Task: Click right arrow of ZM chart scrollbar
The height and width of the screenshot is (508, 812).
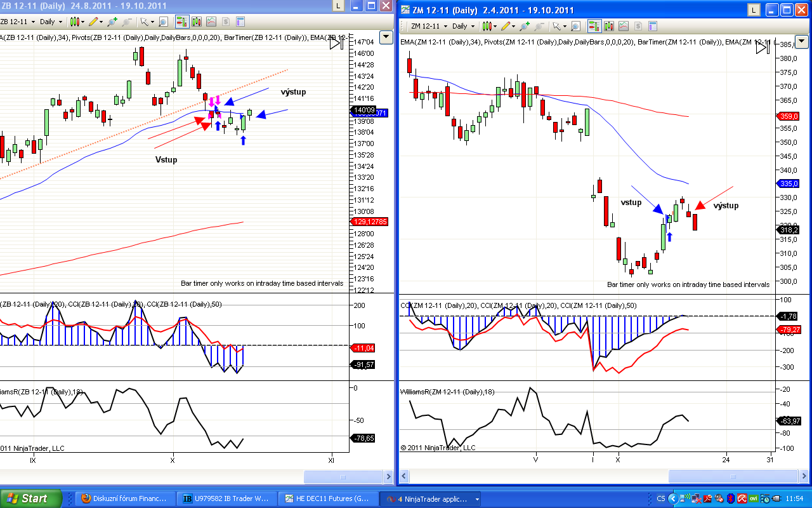Action: 805,476
